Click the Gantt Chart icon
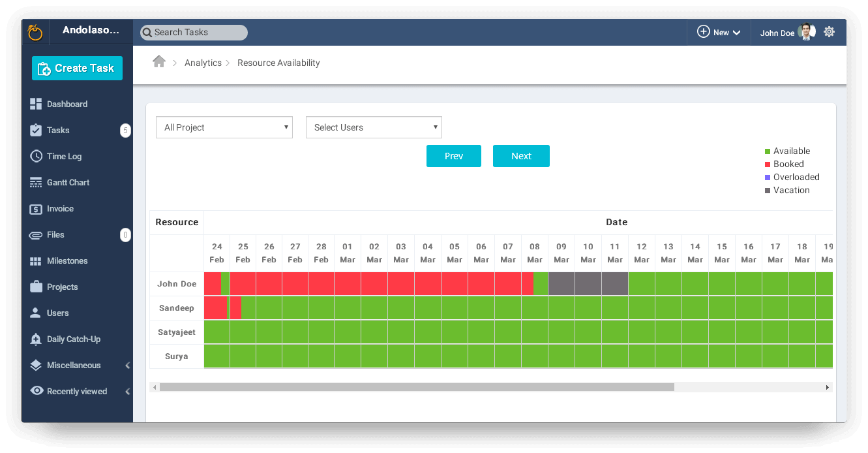868x453 pixels. (36, 182)
